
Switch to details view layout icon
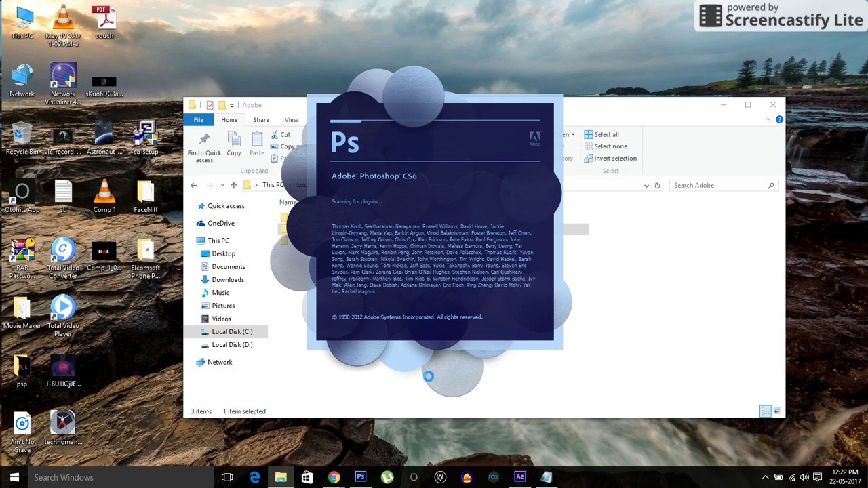pyautogui.click(x=766, y=411)
